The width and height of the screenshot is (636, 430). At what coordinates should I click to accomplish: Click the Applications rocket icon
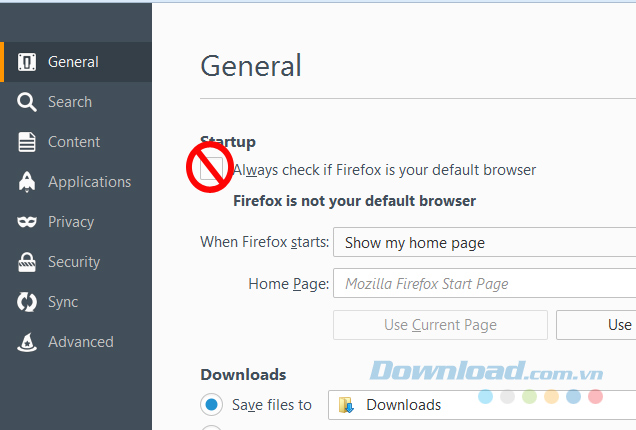click(28, 182)
